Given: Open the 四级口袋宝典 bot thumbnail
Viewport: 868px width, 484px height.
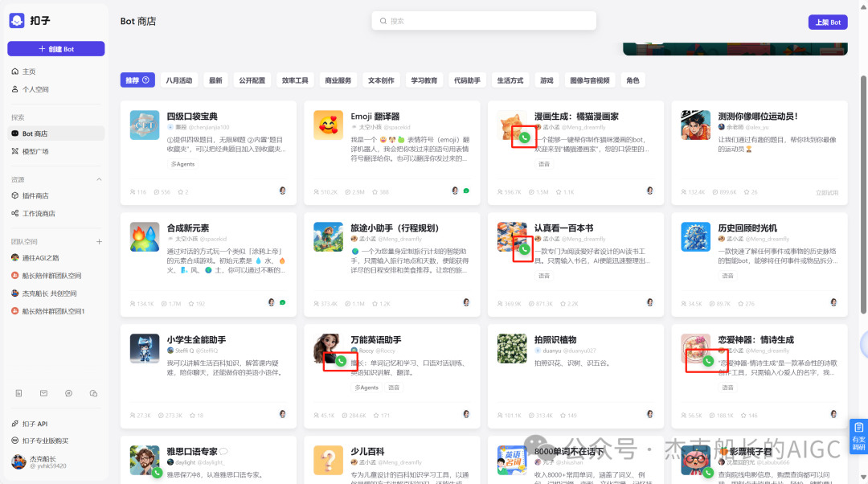Looking at the screenshot, I should point(145,125).
